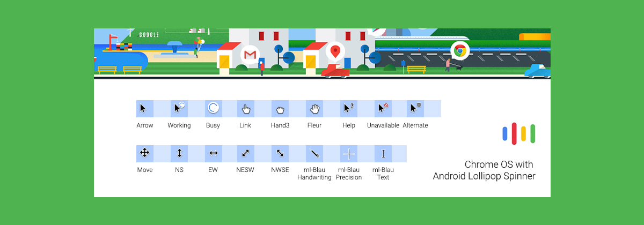The image size is (644, 225).
Task: Click the "ml-Blau Handwriting" label
Action: pyautogui.click(x=314, y=174)
